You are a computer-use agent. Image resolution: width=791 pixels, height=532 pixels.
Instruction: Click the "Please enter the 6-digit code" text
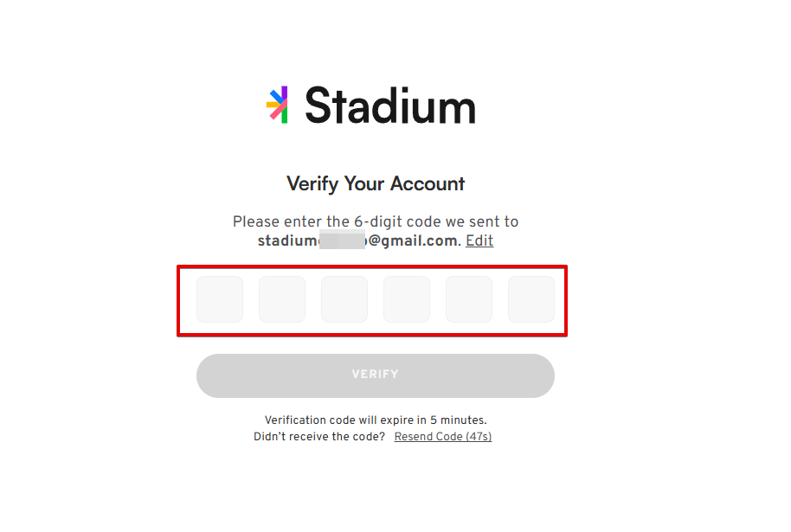pyautogui.click(x=376, y=221)
